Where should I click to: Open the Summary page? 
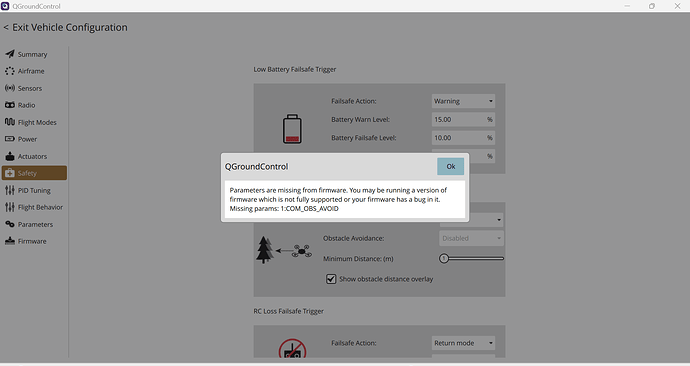[34, 54]
